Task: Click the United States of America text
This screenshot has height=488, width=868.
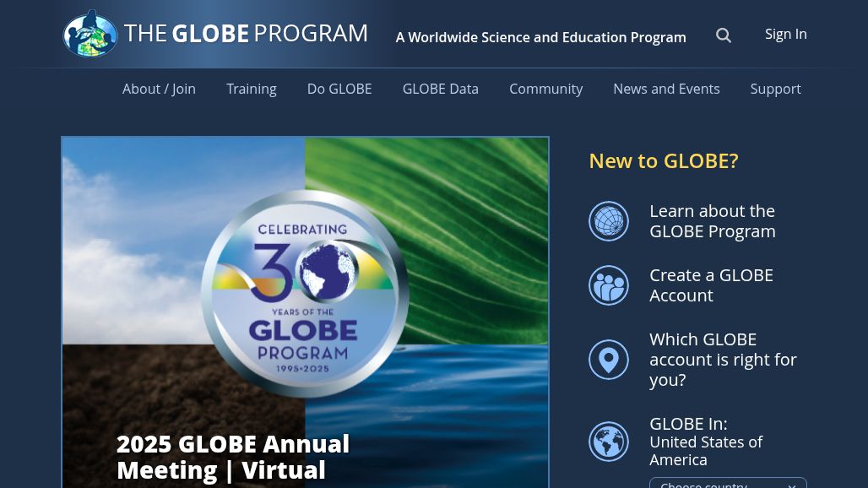Action: click(706, 451)
